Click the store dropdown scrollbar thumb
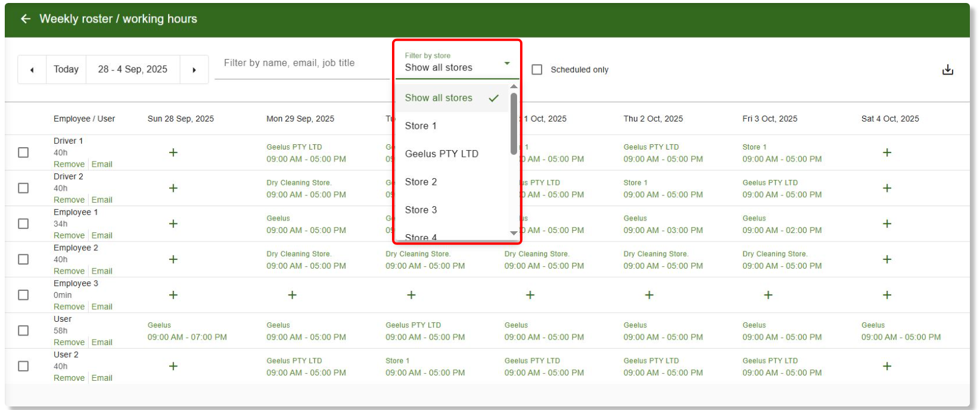The image size is (980, 410). click(x=514, y=123)
